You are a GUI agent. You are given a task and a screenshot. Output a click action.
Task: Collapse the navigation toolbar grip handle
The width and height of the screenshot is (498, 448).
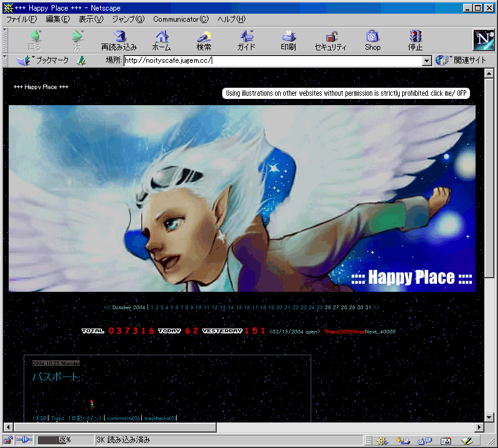5,40
